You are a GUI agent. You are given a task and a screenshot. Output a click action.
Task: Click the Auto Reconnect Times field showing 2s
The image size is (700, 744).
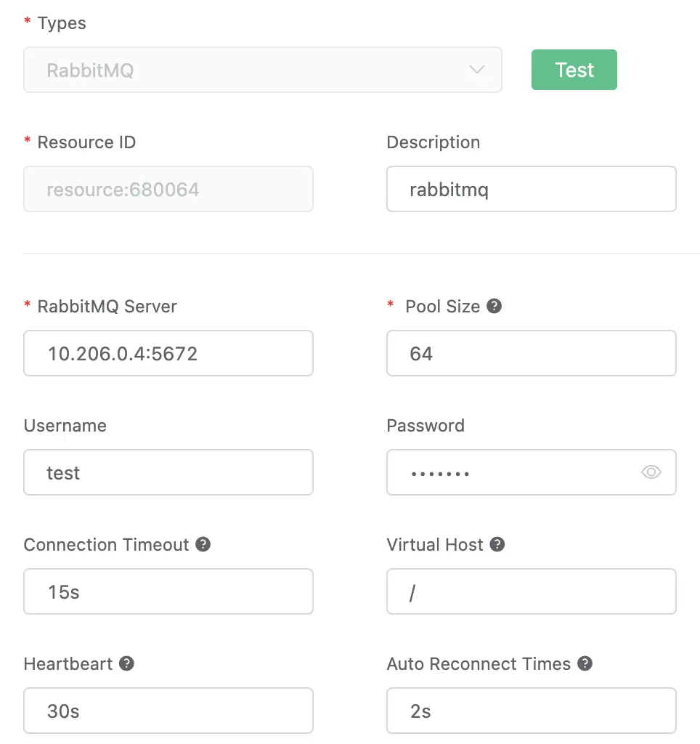pyautogui.click(x=531, y=711)
